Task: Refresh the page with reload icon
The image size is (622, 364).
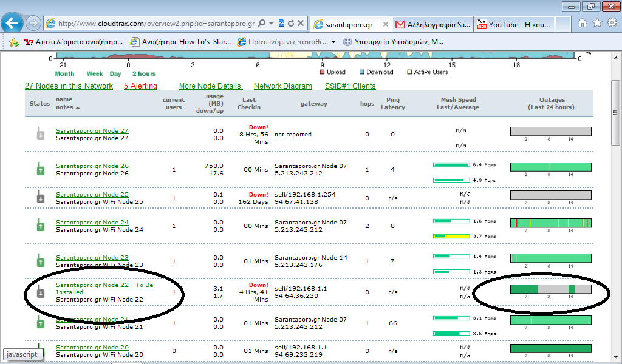Action: tap(291, 24)
